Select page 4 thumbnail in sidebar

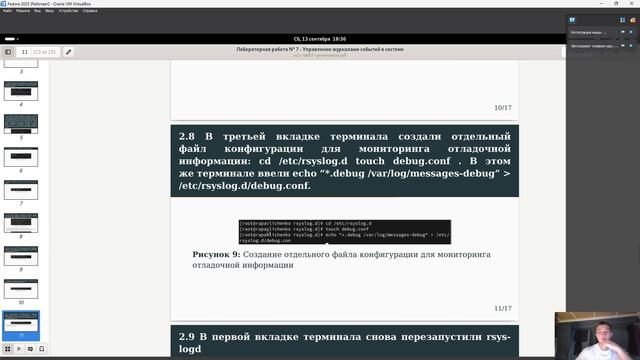pyautogui.click(x=21, y=91)
